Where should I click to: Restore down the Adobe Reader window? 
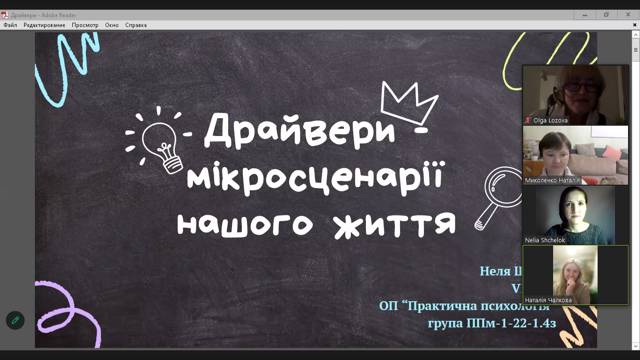click(x=606, y=15)
